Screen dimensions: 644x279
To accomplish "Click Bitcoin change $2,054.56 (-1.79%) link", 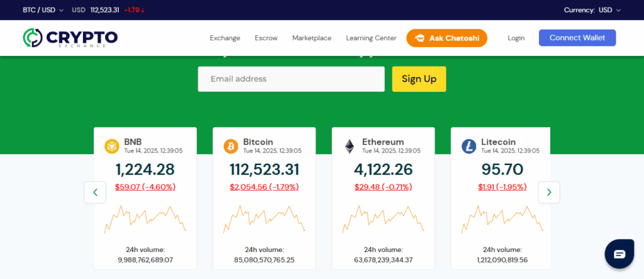I will (x=265, y=187).
